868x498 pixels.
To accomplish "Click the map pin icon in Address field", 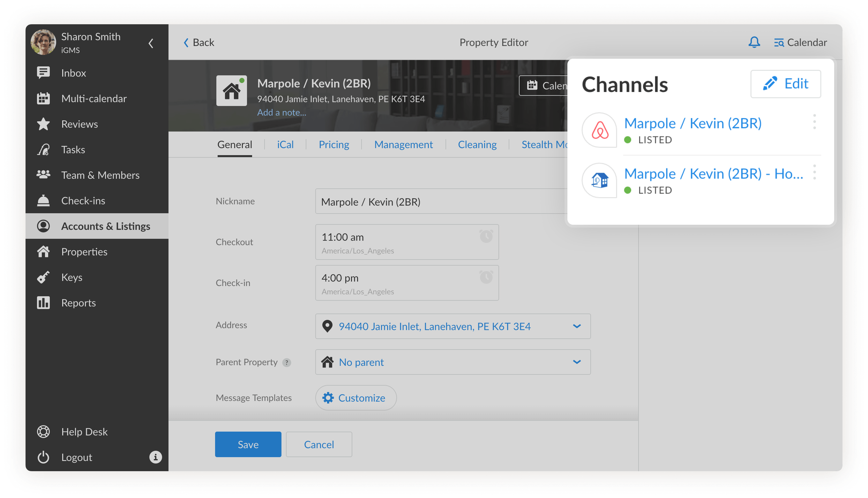I will click(x=327, y=326).
